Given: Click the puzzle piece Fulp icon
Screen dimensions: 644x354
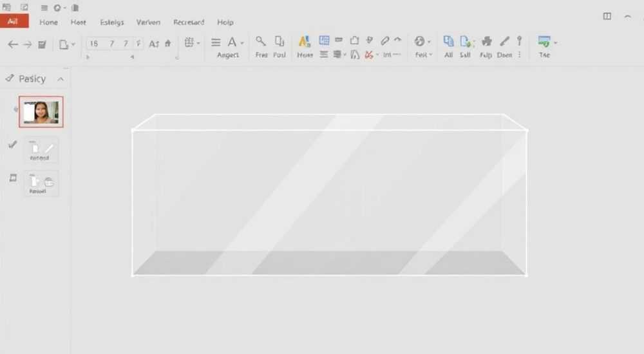Looking at the screenshot, I should tap(486, 41).
